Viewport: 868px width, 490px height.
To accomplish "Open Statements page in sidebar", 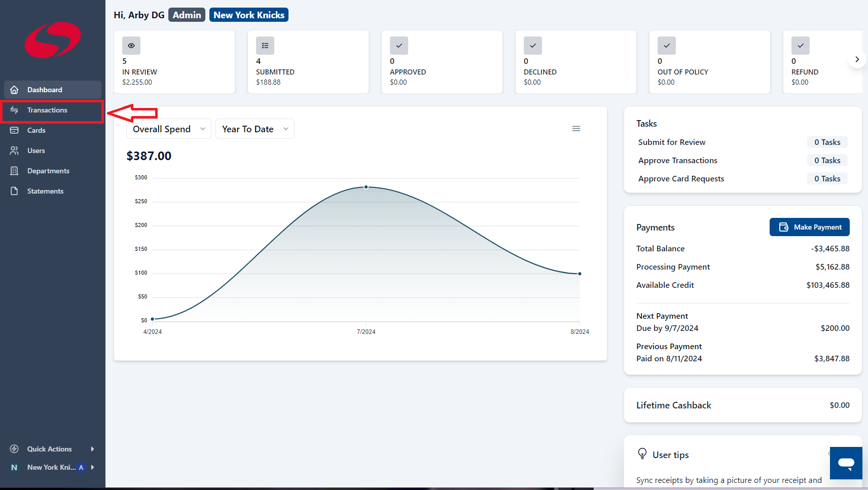I will pyautogui.click(x=53, y=191).
